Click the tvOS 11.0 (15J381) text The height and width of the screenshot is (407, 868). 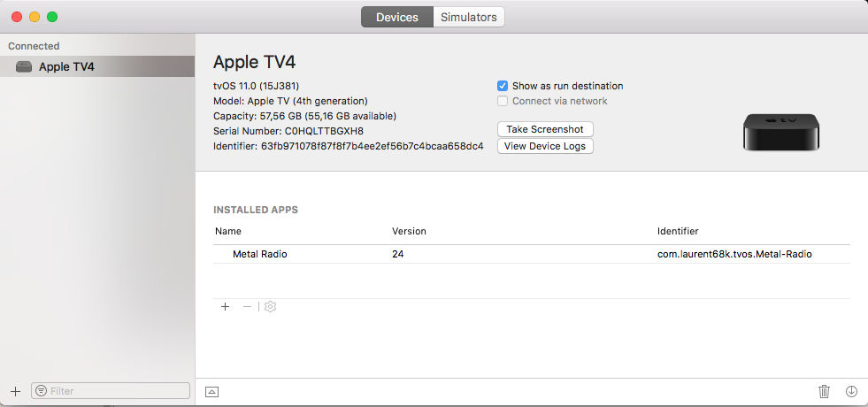pyautogui.click(x=257, y=86)
